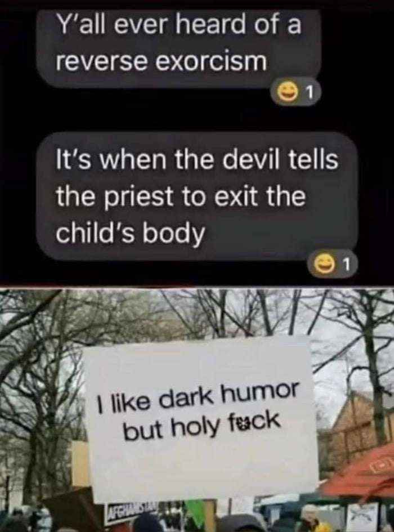Select the reaction count beside second message emoji
Viewport: 394px width, 532px height.
[x=346, y=263]
